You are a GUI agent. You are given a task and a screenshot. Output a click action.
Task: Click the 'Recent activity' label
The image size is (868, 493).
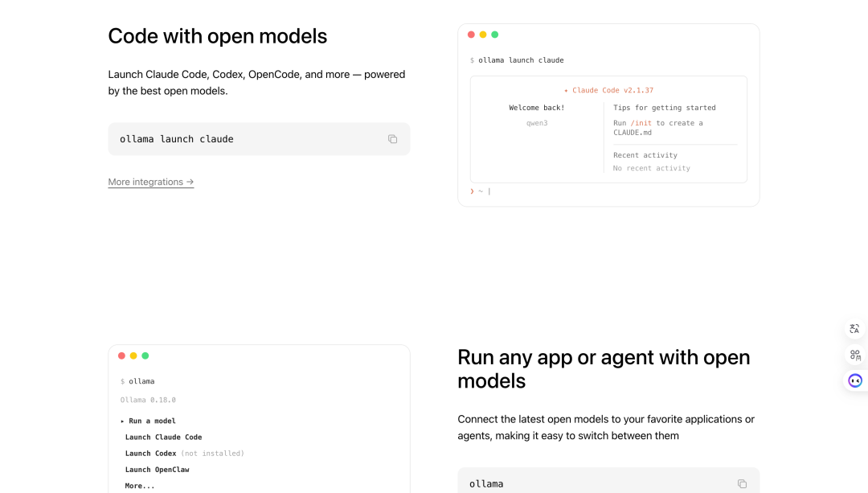click(645, 155)
